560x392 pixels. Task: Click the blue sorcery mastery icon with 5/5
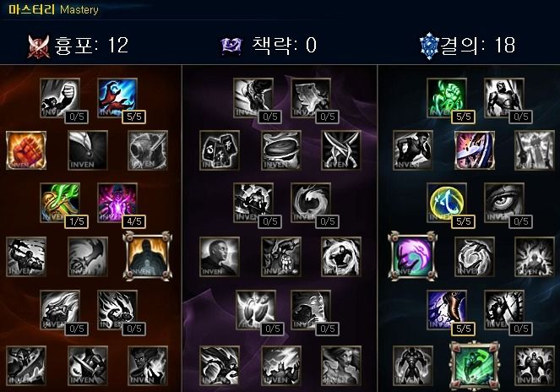pyautogui.click(x=117, y=98)
